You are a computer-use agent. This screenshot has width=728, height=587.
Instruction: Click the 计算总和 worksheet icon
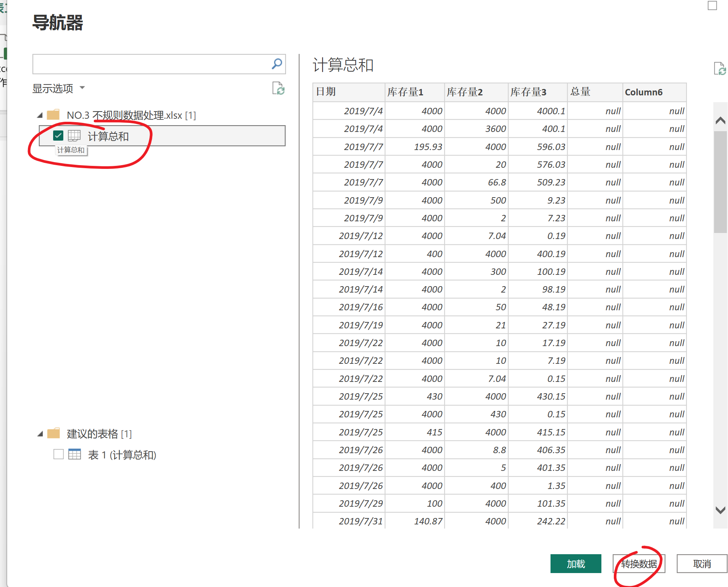point(74,136)
